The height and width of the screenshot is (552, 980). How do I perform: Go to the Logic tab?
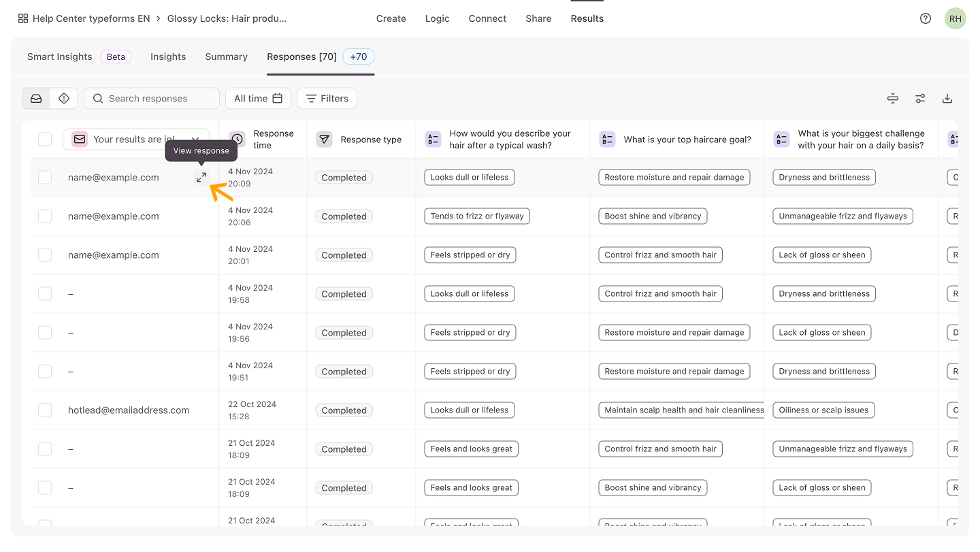437,18
